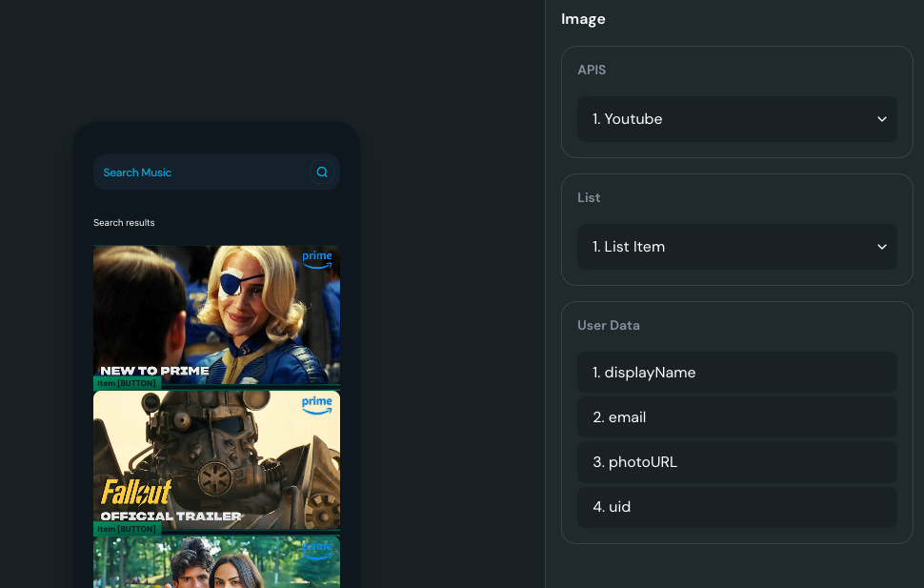Screen dimensions: 924x588
Task: Click the User Data section label
Action: [x=608, y=325]
